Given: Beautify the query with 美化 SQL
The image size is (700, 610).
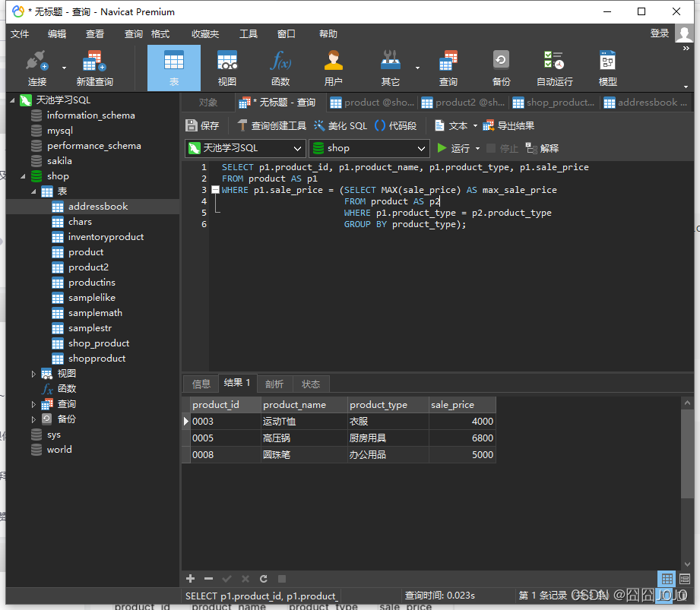Looking at the screenshot, I should coord(340,126).
